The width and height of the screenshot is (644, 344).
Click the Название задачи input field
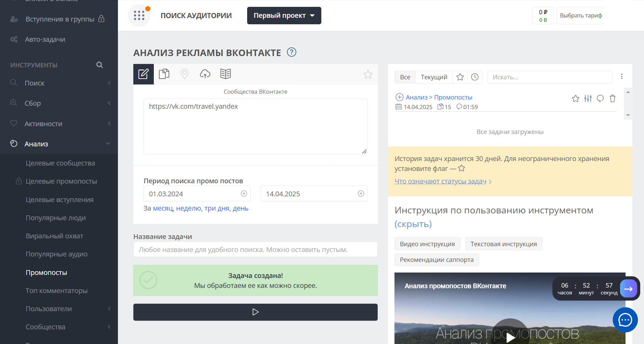(255, 250)
